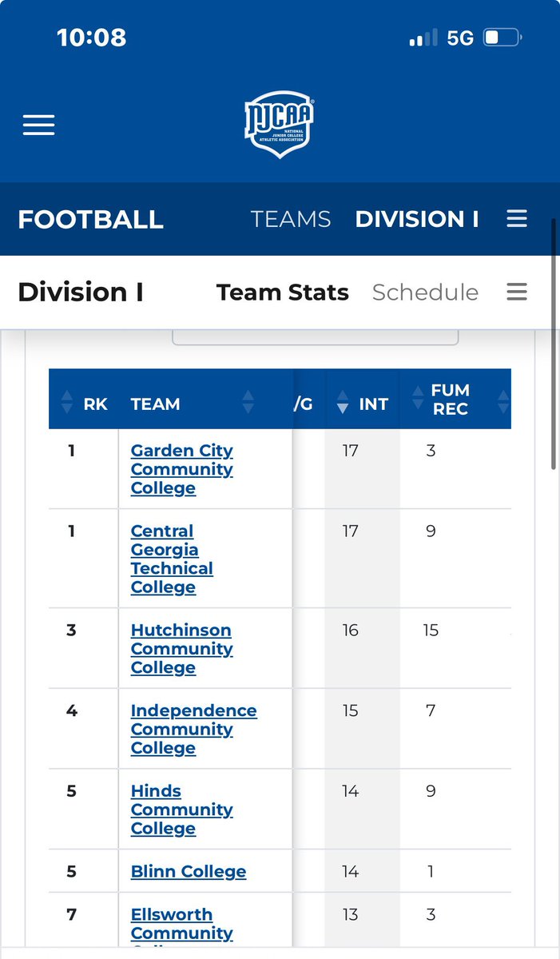Open Blinn College team link
Image resolution: width=560 pixels, height=959 pixels.
[x=189, y=871]
